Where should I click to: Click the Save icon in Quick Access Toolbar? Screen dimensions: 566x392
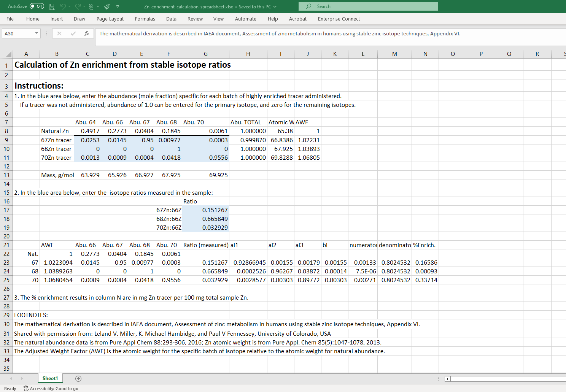coord(52,6)
